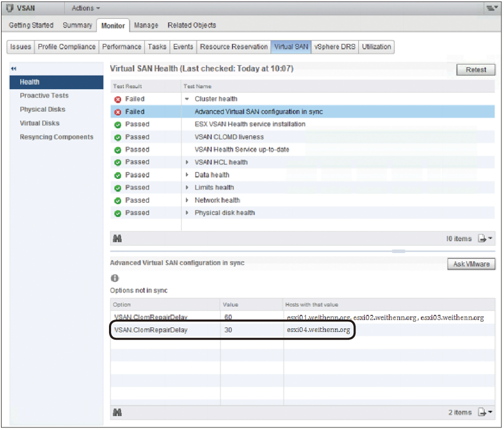Select the vSphere DRS sub-tab

(335, 47)
